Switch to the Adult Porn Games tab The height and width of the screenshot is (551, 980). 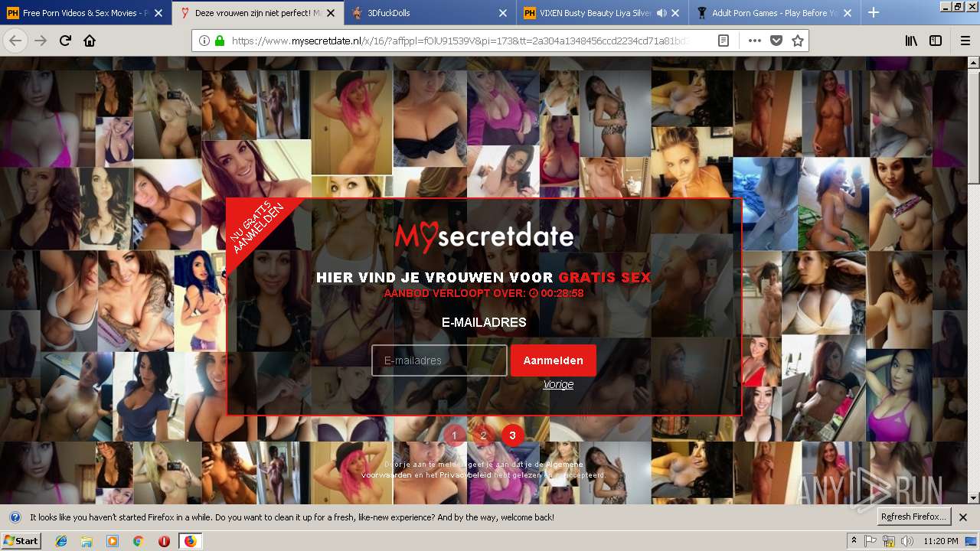[x=773, y=13]
